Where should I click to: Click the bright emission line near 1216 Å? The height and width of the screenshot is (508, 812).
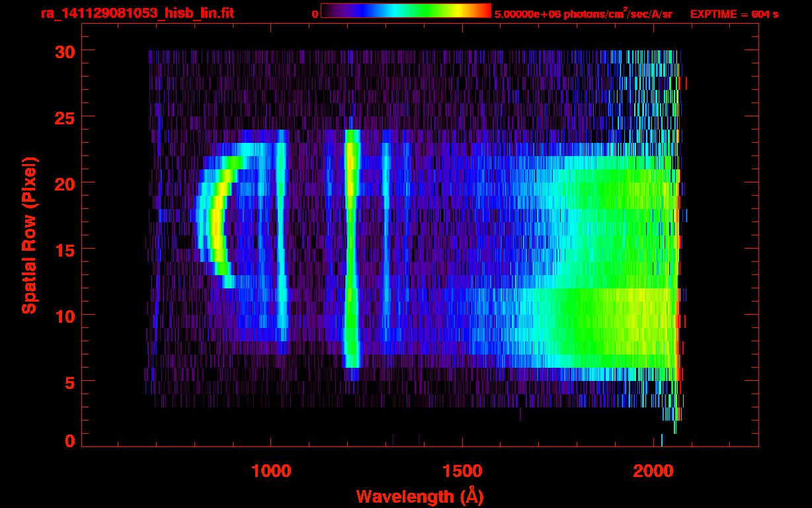[351, 248]
